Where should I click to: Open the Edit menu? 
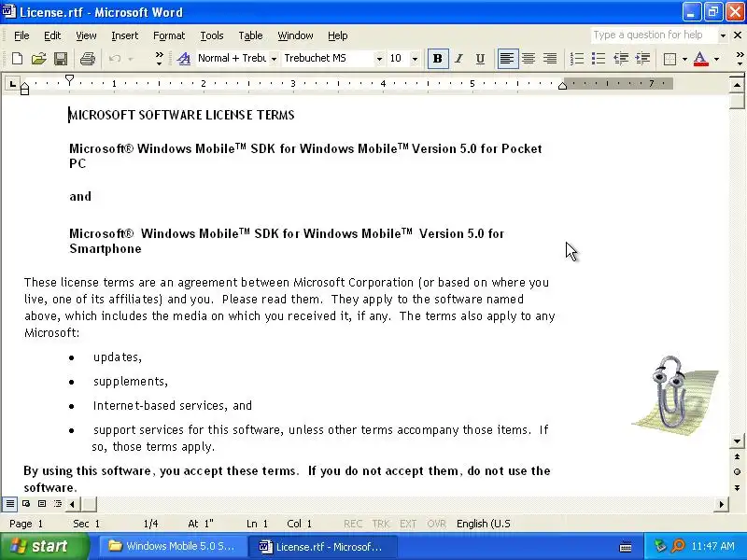tap(52, 35)
